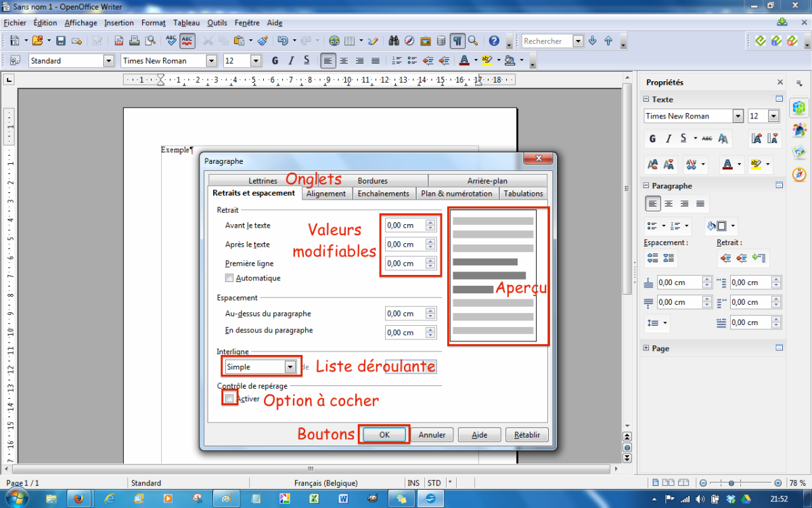The width and height of the screenshot is (812, 508).
Task: Open sidebar line spacing dropdown button
Action: click(x=657, y=323)
